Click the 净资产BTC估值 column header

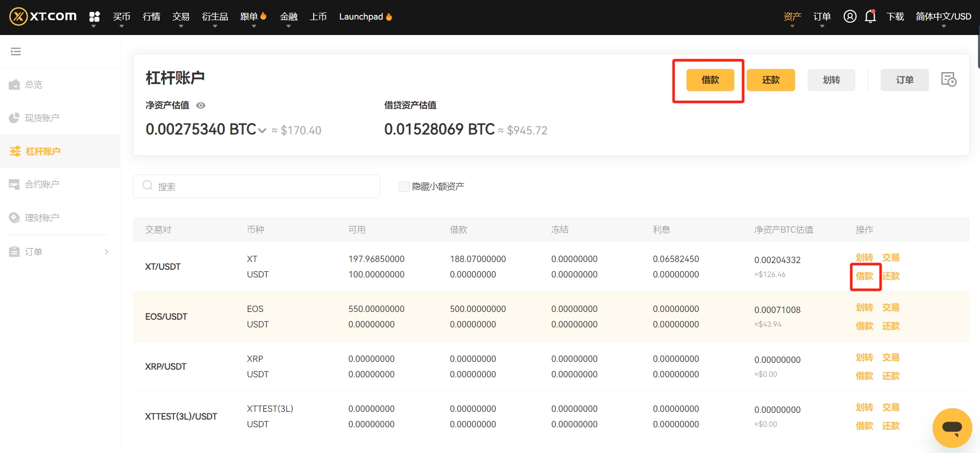click(783, 230)
